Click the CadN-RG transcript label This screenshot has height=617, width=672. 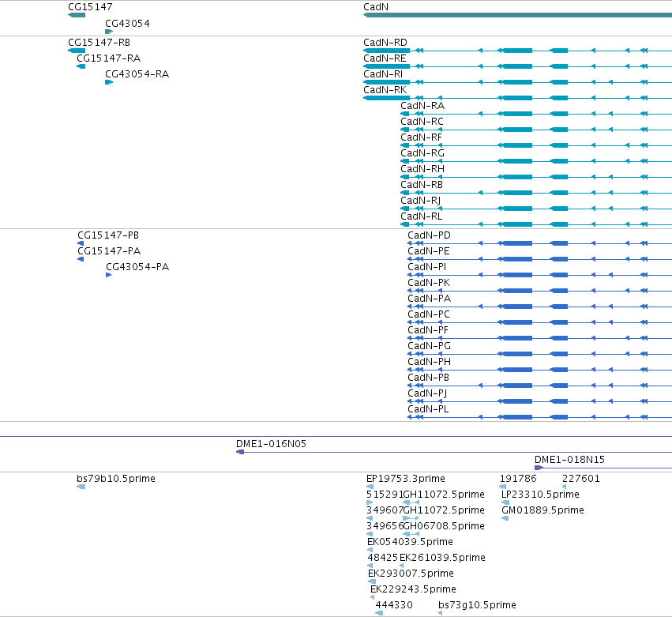[422, 153]
